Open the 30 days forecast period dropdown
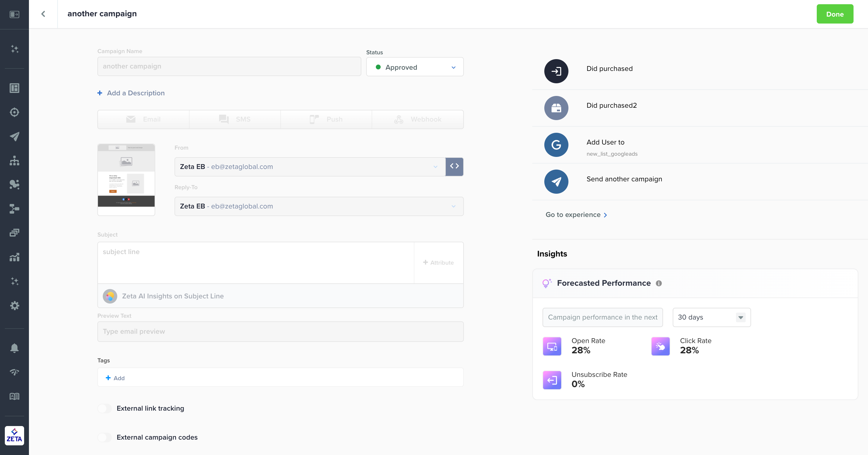868x455 pixels. (x=711, y=317)
